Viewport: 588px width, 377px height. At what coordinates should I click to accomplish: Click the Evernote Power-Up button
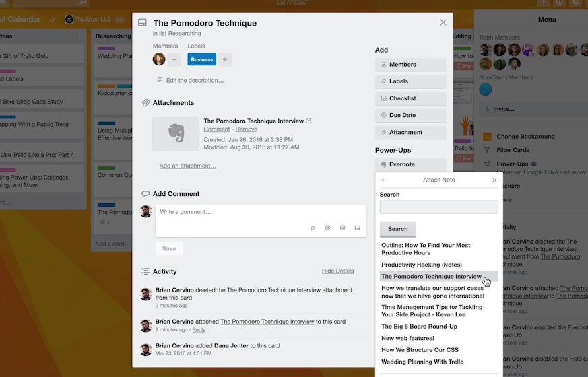pyautogui.click(x=410, y=164)
